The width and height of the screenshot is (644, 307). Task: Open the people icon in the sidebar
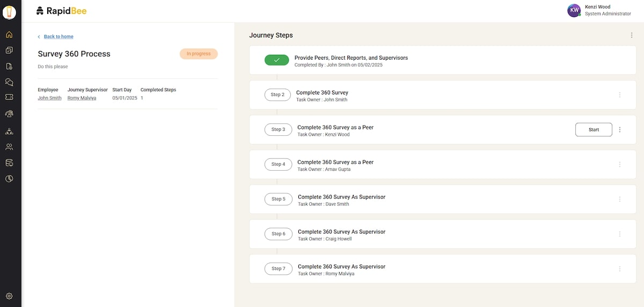pos(9,147)
